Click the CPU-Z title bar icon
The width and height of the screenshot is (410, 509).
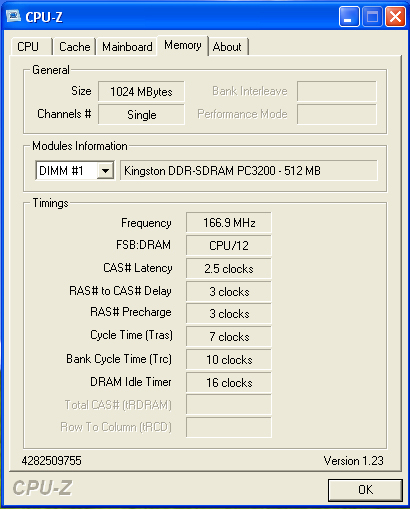(x=13, y=15)
